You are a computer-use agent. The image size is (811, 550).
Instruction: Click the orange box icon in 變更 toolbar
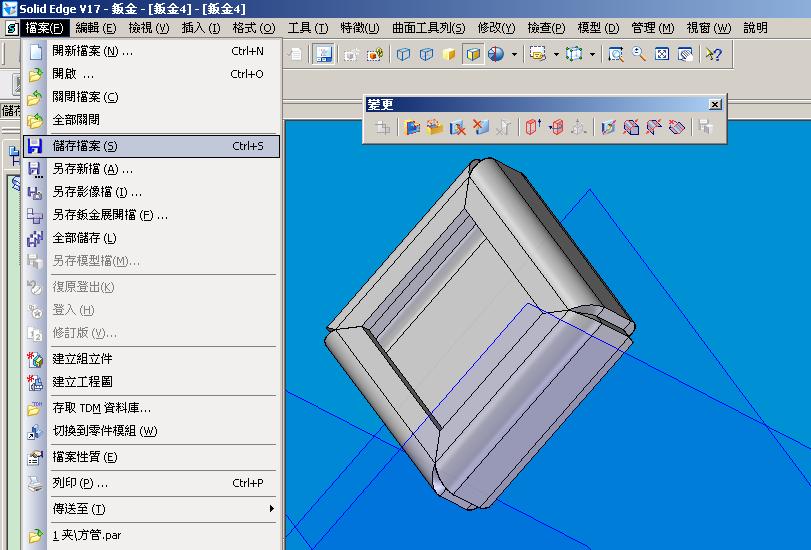point(434,127)
